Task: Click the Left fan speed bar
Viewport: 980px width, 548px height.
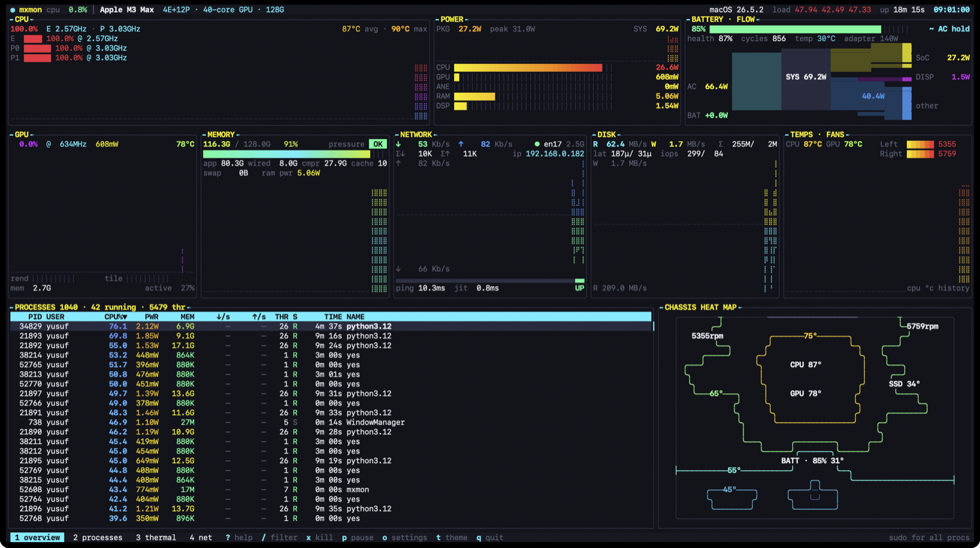Action: 920,144
